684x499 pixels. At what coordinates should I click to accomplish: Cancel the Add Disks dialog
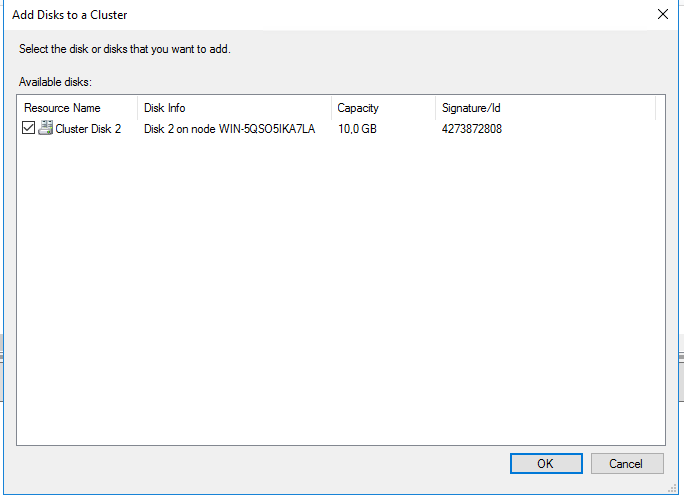tap(627, 464)
